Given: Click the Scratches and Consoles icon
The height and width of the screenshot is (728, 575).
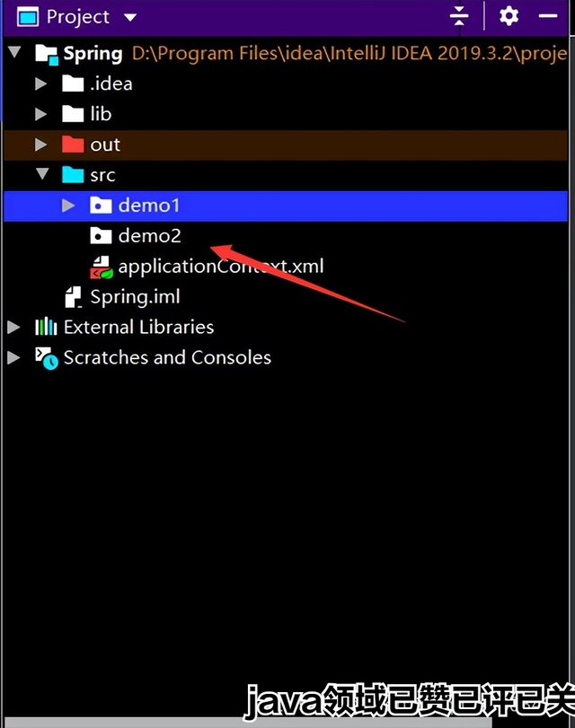Looking at the screenshot, I should point(47,358).
